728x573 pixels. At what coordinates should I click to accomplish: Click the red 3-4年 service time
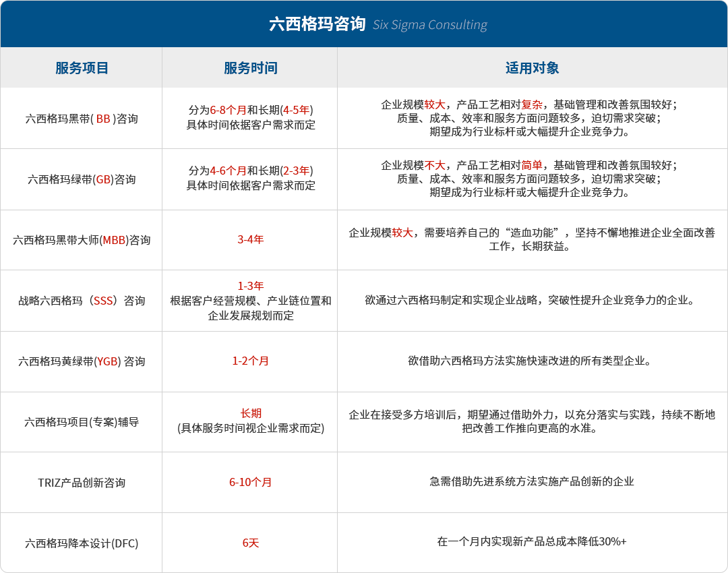pyautogui.click(x=250, y=240)
